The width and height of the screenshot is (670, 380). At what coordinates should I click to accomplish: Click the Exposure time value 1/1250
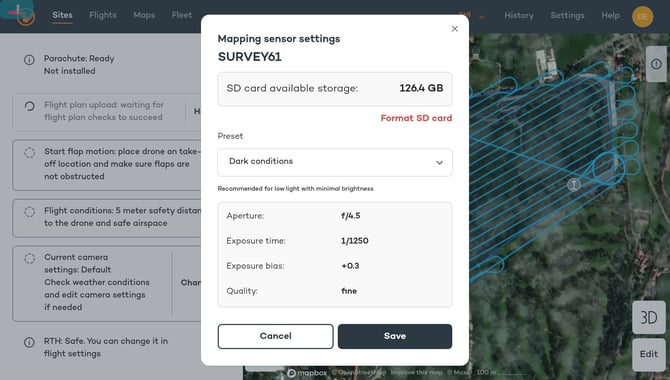pos(354,241)
